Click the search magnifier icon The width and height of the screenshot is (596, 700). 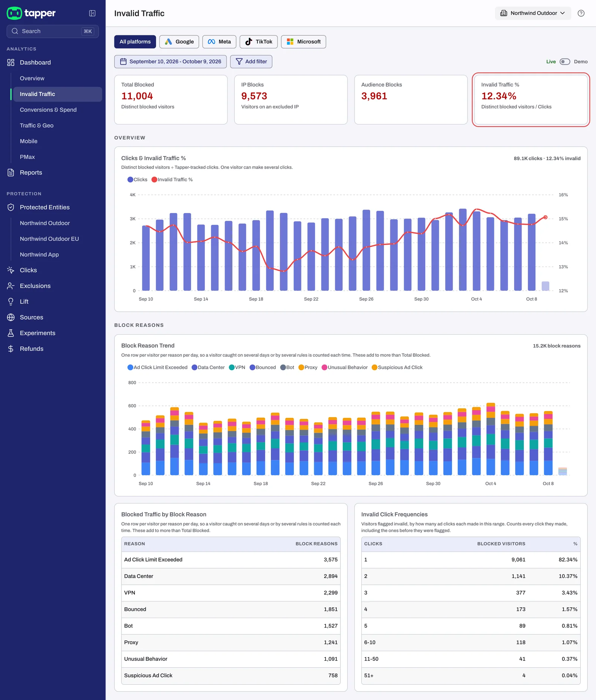15,31
